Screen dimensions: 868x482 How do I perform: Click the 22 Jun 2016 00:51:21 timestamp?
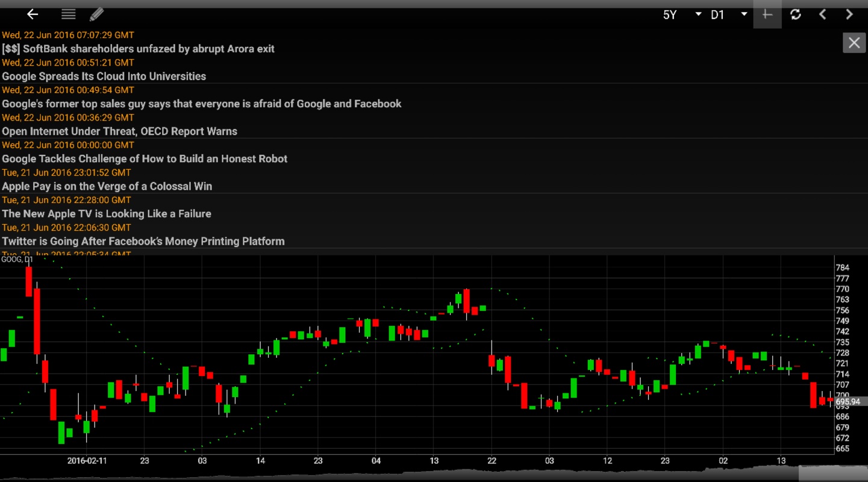click(68, 63)
